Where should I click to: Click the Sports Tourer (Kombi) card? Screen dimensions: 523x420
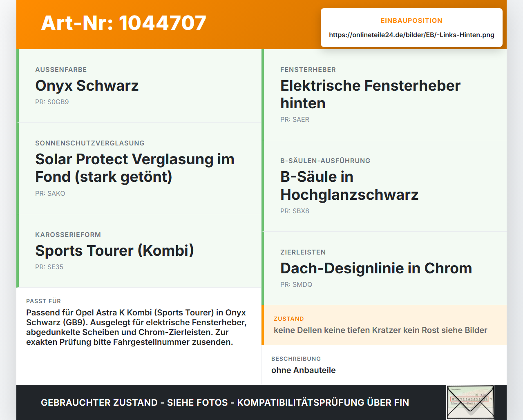139,251
